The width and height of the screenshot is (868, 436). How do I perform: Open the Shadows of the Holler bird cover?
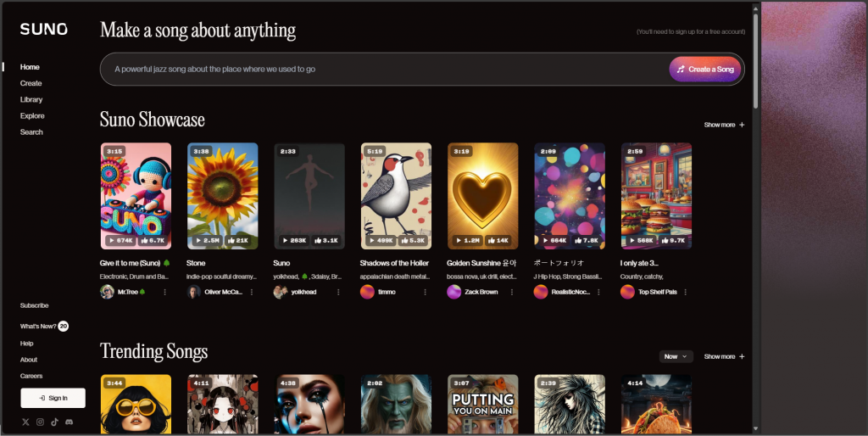pos(396,196)
